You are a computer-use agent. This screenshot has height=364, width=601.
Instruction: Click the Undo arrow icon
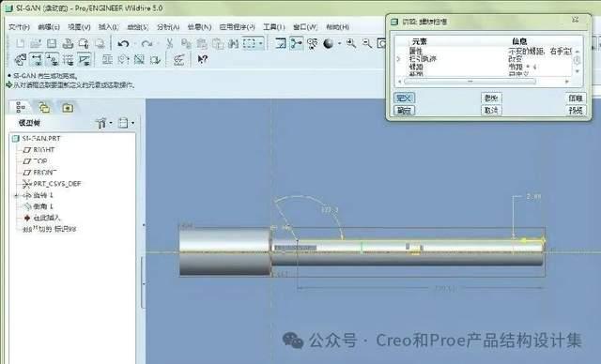[123, 44]
